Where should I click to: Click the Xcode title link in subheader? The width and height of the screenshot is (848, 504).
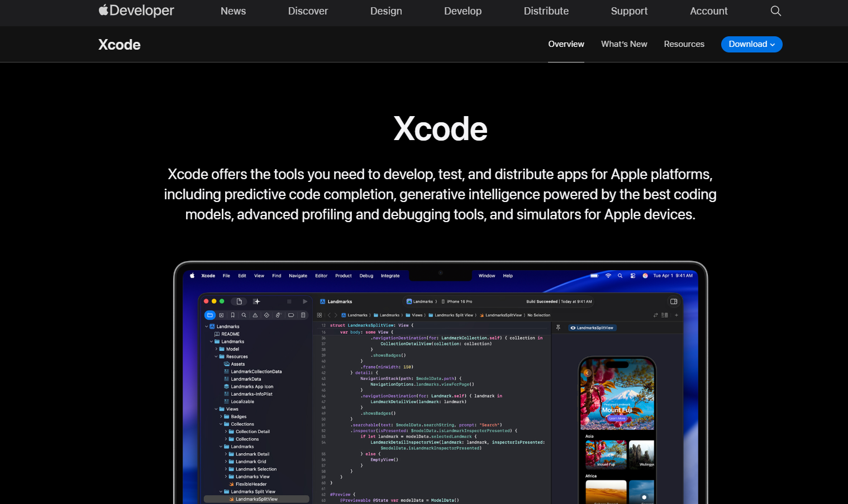pyautogui.click(x=119, y=45)
